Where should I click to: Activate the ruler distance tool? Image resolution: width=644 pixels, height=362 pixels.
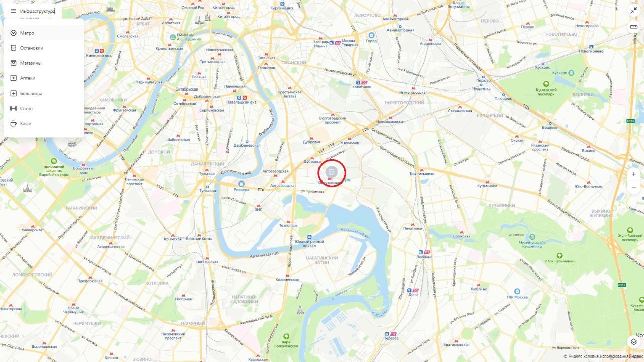coord(634,27)
